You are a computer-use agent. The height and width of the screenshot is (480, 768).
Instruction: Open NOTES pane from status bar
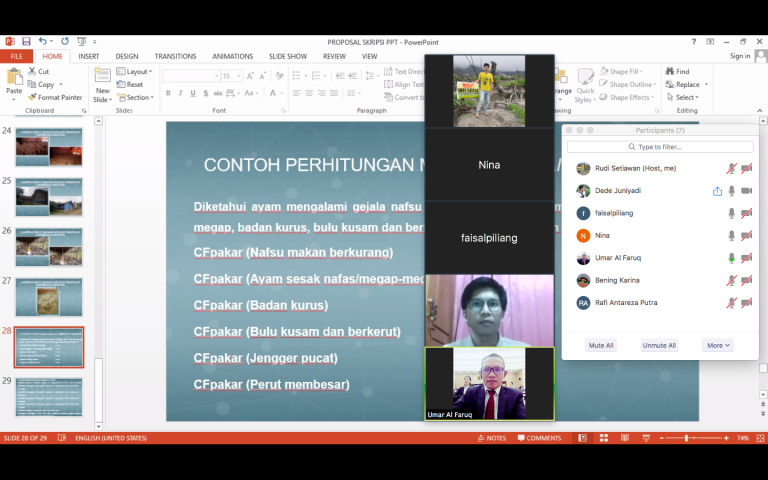point(492,438)
